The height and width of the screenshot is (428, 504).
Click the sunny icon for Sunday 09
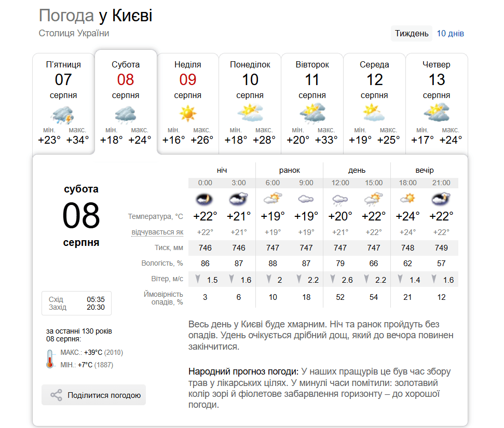click(188, 114)
